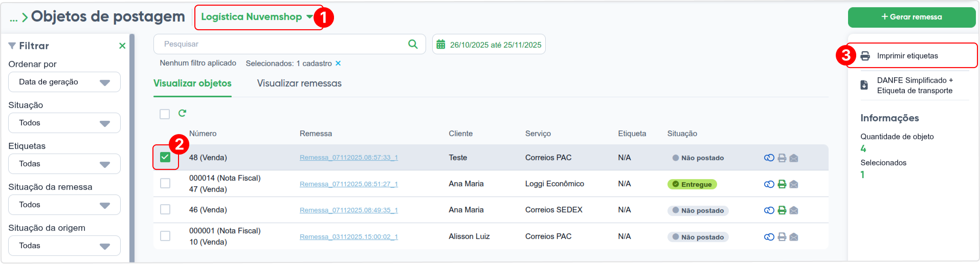Click printer icon in Alisson Luiz row

pyautogui.click(x=782, y=237)
